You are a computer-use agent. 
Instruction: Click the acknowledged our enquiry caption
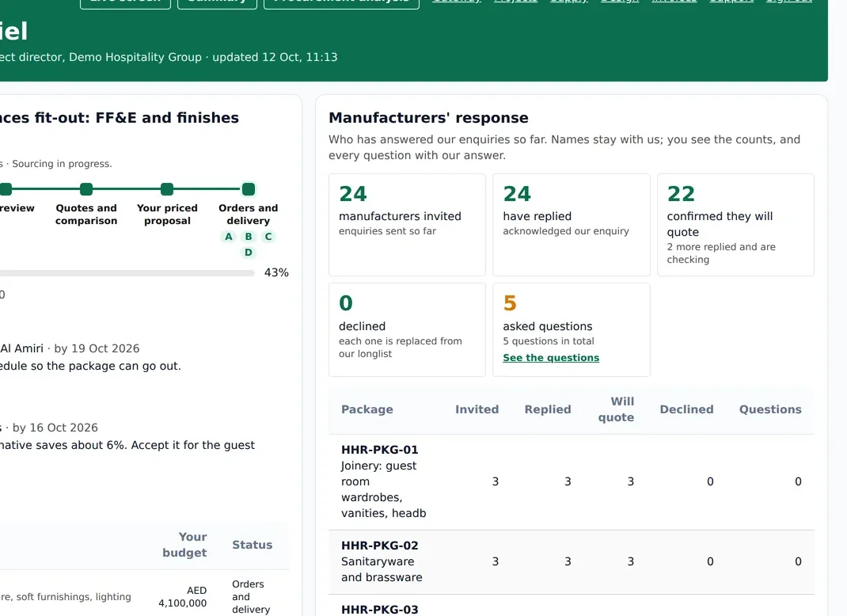565,230
